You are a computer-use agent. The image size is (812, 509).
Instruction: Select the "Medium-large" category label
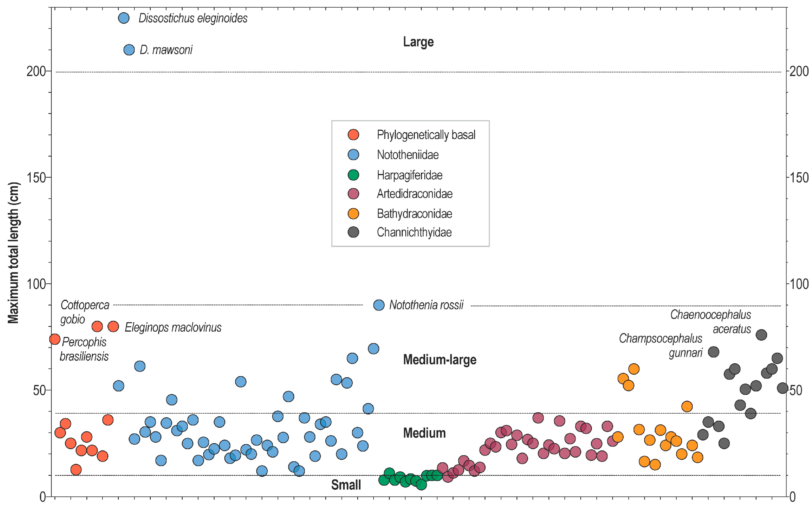coord(439,360)
